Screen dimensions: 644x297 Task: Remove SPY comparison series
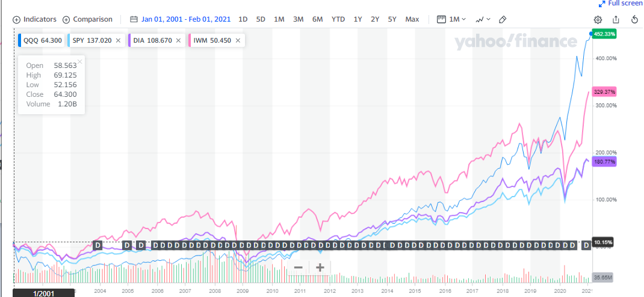[118, 41]
